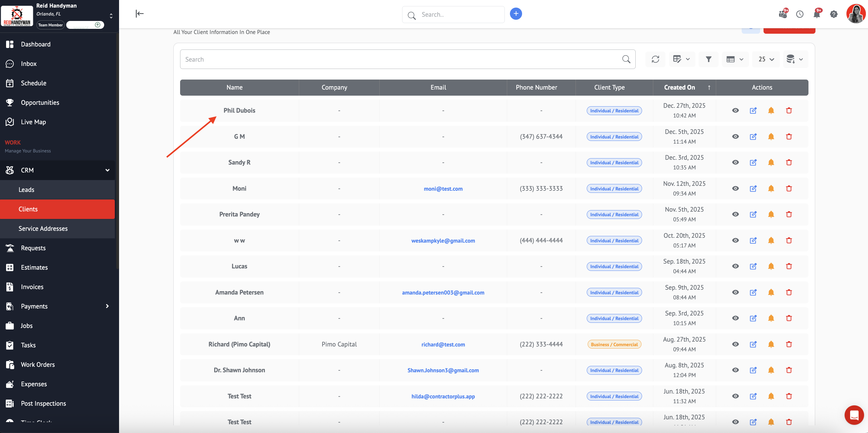Collapse sidebar with the arrow icon

tap(139, 13)
